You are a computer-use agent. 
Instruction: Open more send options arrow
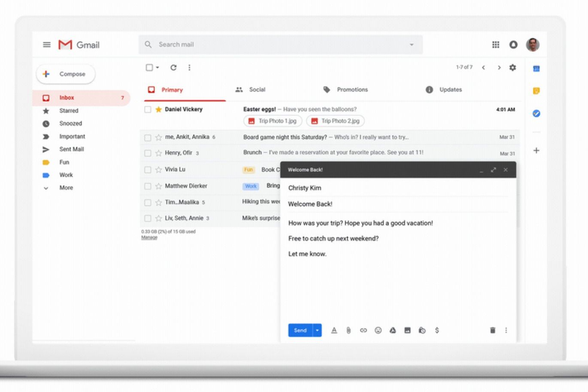point(317,330)
